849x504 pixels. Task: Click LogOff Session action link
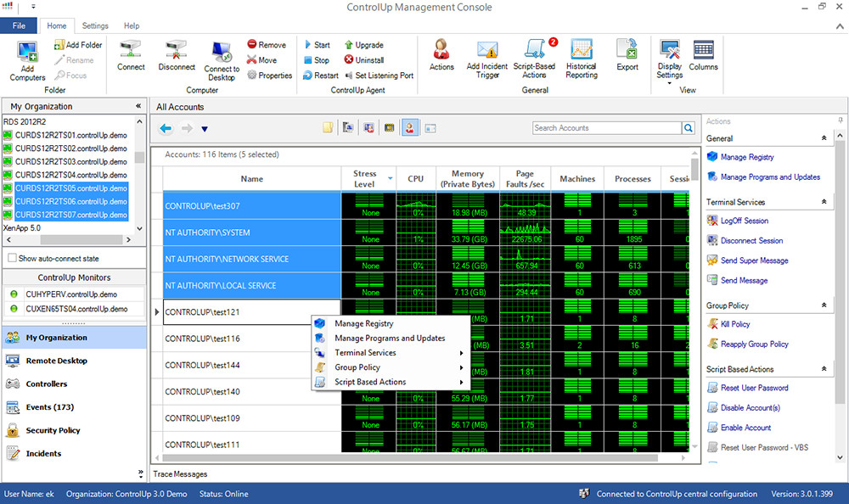[x=744, y=221]
